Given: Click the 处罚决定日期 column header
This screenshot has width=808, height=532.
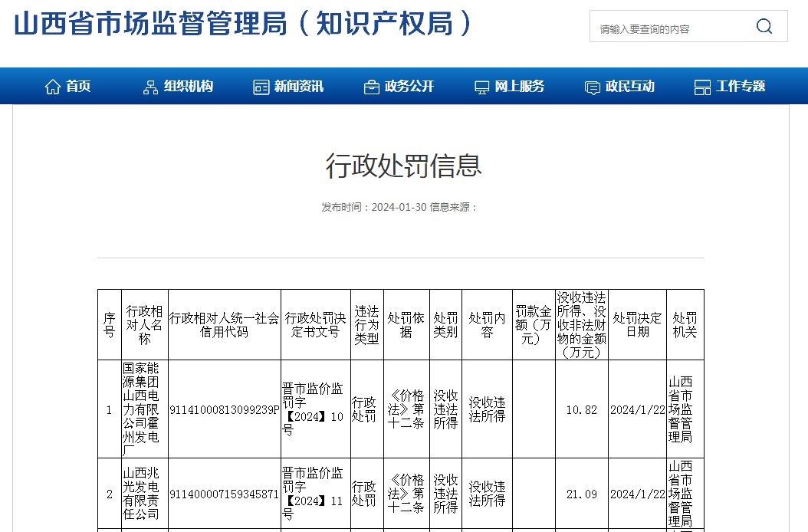Looking at the screenshot, I should coord(638,325).
